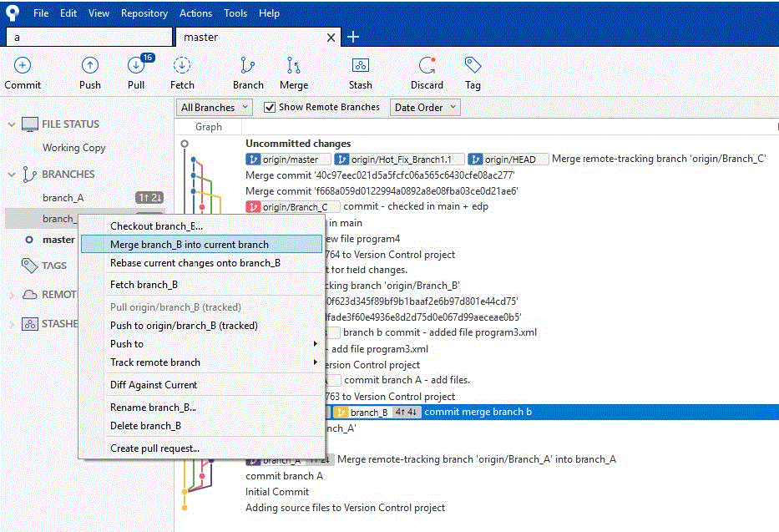Screen dimensions: 779x532
Task: Click the origin/Hot_Fix_Branch1.1 label
Action: point(399,160)
